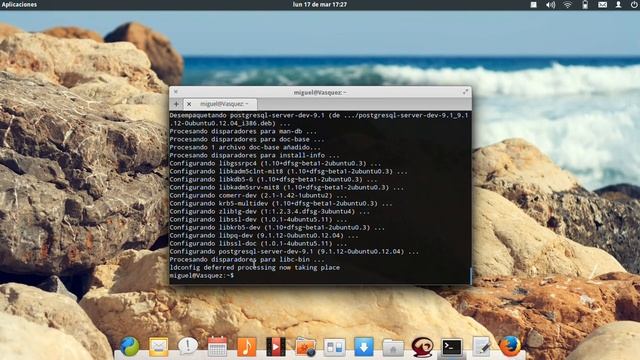
Task: Open the date and time 'lun 17 de mar' indicator
Action: [x=320, y=4]
